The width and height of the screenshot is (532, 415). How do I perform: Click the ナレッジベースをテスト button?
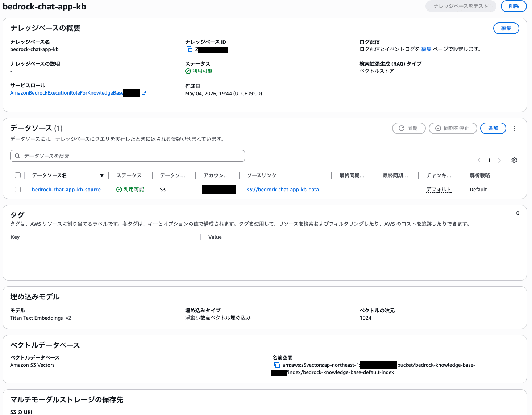461,6
